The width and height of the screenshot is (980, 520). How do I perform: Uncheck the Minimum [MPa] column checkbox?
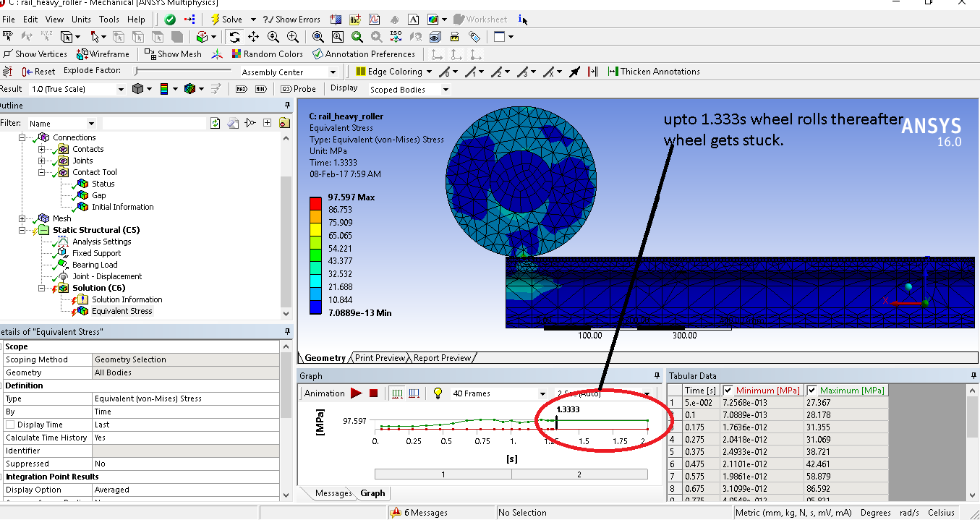pyautogui.click(x=728, y=391)
